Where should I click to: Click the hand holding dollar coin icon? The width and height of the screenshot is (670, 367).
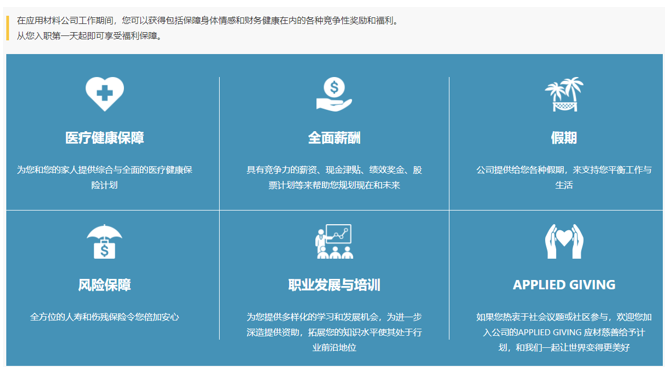[334, 94]
